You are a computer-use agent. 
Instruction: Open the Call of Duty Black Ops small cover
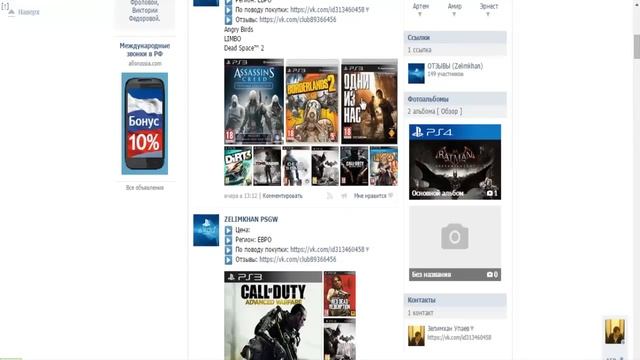point(354,166)
